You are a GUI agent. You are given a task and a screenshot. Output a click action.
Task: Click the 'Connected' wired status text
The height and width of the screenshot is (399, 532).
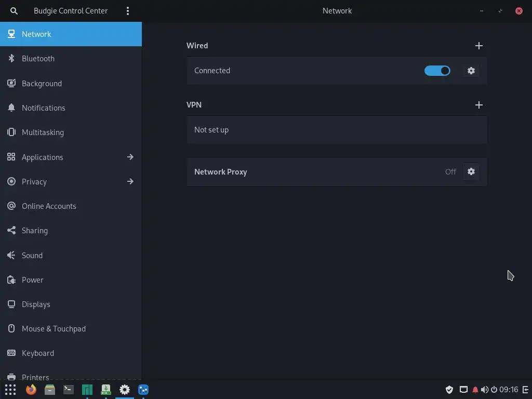tap(212, 71)
